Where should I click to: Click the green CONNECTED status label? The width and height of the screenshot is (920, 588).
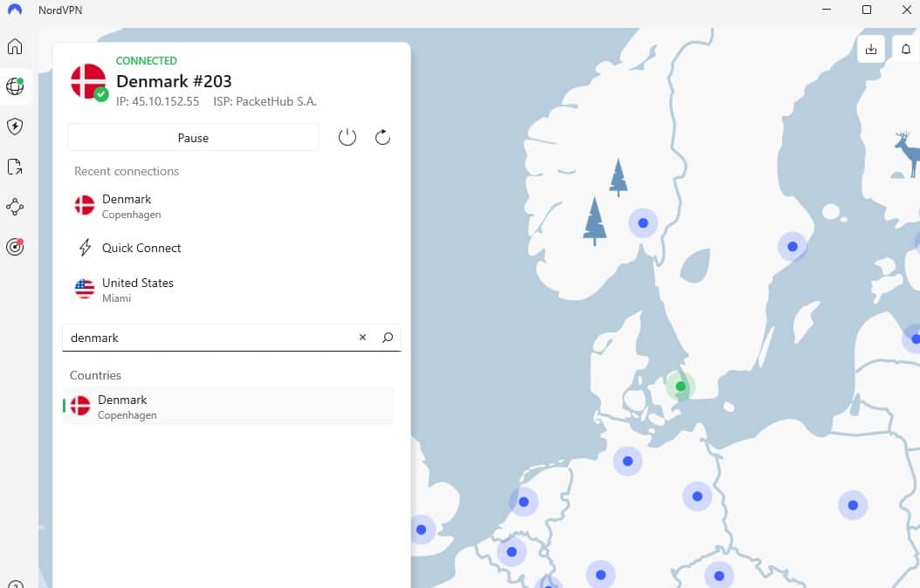pos(146,60)
